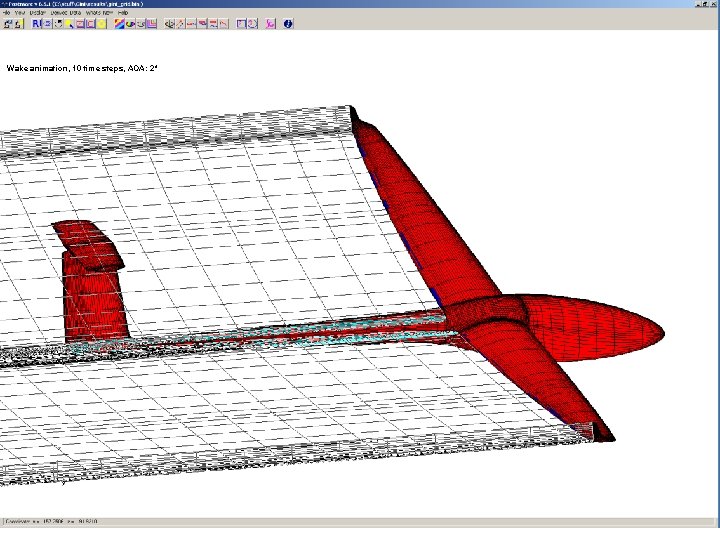Open the menu between View and Derived Data
Viewport: 720px width, 540px height.
[x=38, y=13]
